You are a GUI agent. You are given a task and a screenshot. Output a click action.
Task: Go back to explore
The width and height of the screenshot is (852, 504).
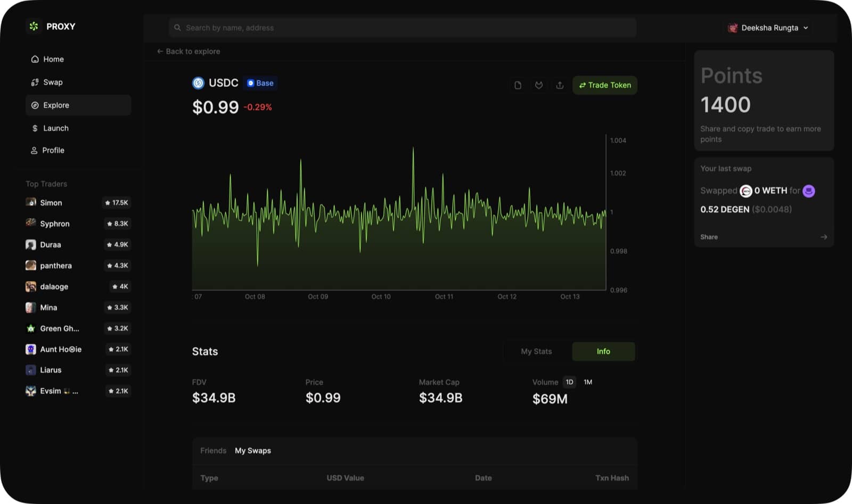[x=189, y=51]
